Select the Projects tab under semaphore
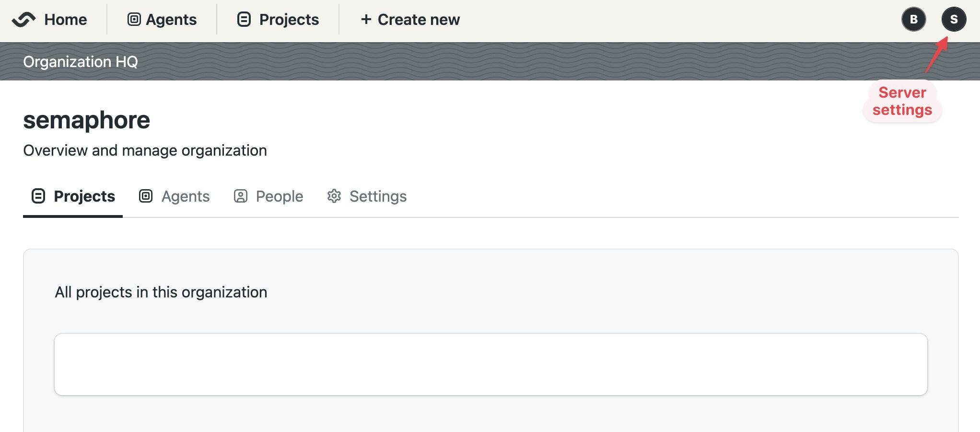980x432 pixels. pos(73,196)
